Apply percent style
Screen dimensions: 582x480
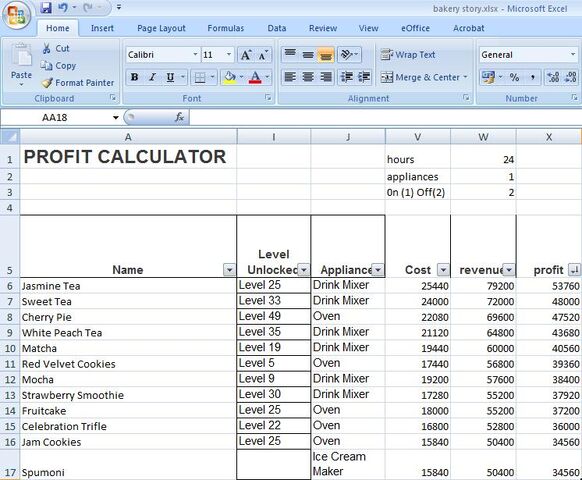point(514,77)
